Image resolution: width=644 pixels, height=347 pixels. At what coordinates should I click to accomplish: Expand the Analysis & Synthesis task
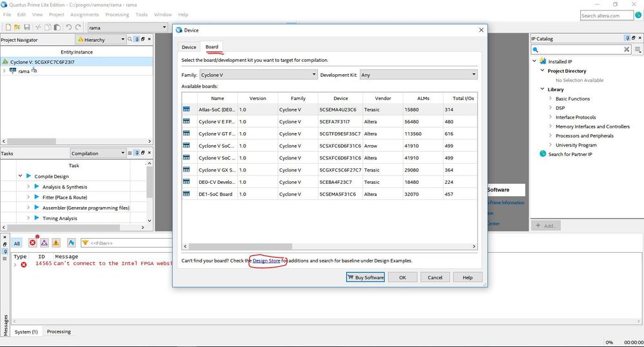pos(28,186)
